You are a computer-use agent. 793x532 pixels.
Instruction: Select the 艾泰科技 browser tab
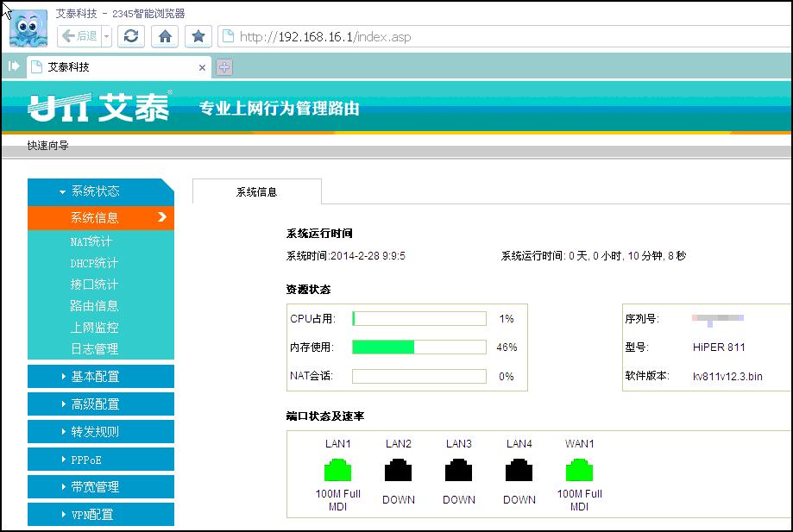[x=119, y=66]
